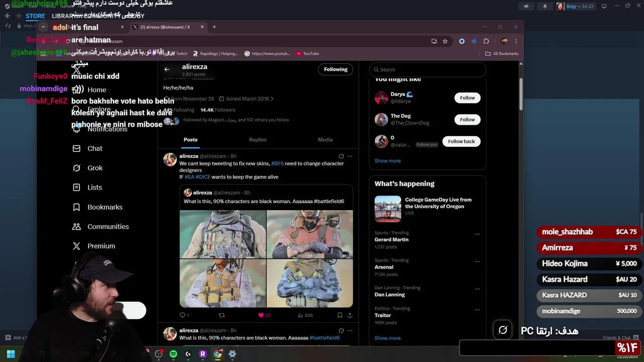Follow The Dog
The height and width of the screenshot is (362, 644).
[x=467, y=120]
